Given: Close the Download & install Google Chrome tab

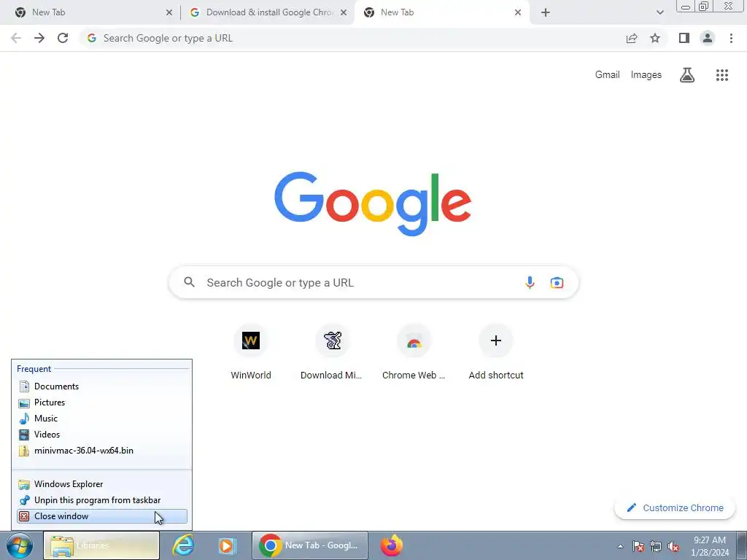Looking at the screenshot, I should [344, 13].
